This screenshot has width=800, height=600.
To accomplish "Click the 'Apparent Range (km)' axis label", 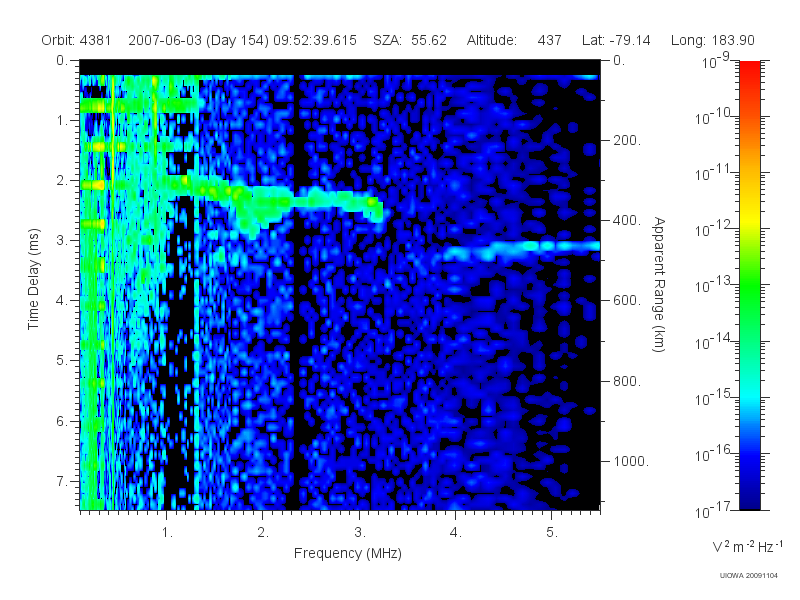I will click(659, 284).
